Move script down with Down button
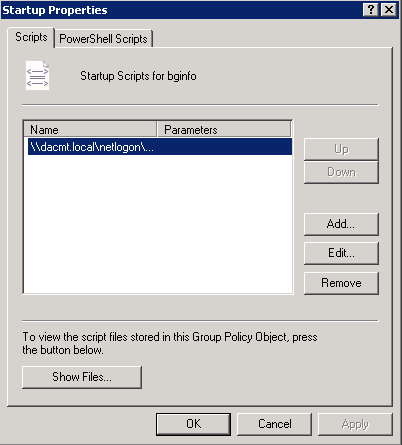The height and width of the screenshot is (445, 402). [341, 172]
